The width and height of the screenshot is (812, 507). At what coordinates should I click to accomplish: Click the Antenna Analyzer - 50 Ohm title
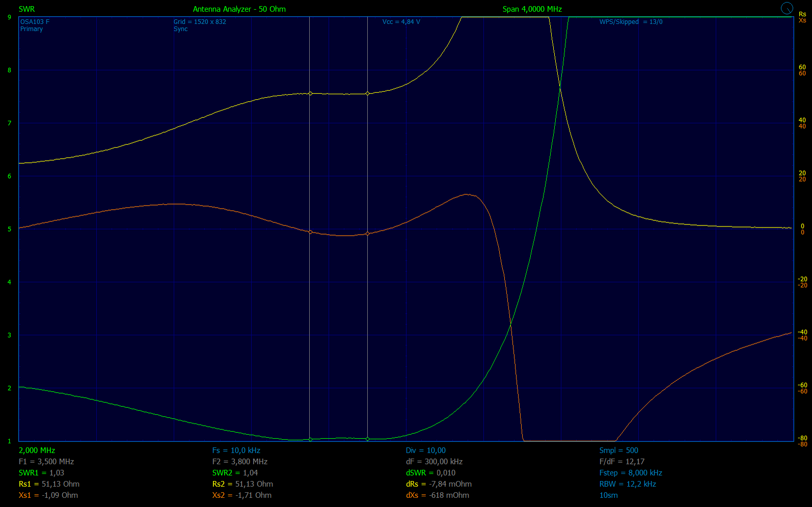[239, 9]
